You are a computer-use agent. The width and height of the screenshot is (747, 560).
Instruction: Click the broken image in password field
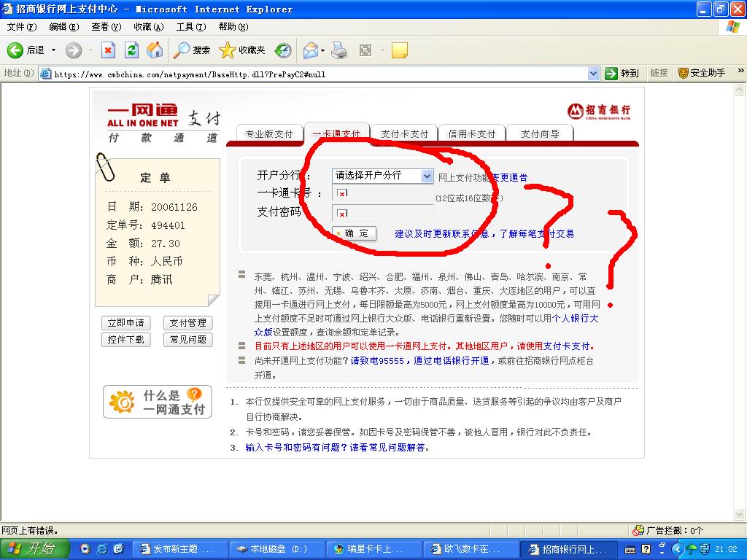(342, 214)
